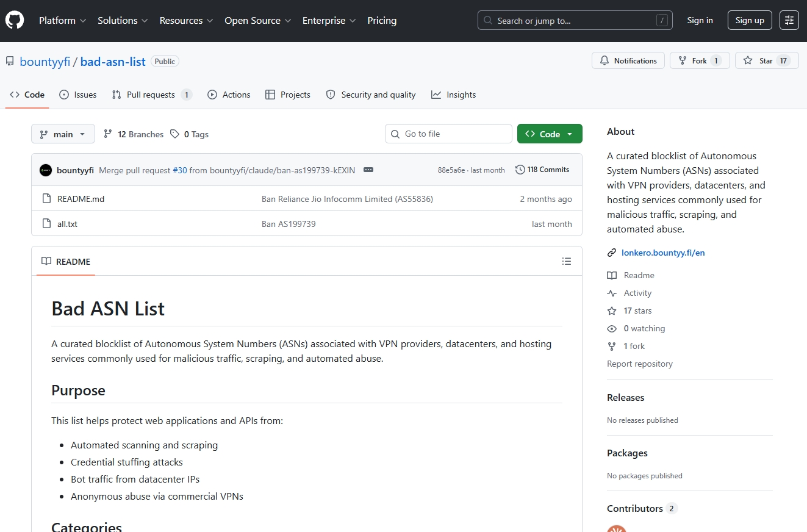This screenshot has height=532, width=807.
Task: Expand commit message ellipsis icon
Action: point(368,170)
